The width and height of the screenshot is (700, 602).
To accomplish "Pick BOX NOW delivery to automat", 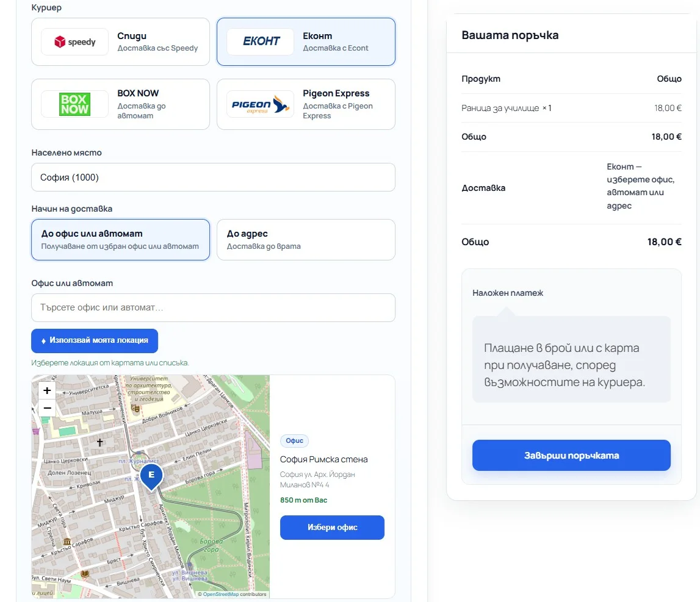I will [x=121, y=104].
